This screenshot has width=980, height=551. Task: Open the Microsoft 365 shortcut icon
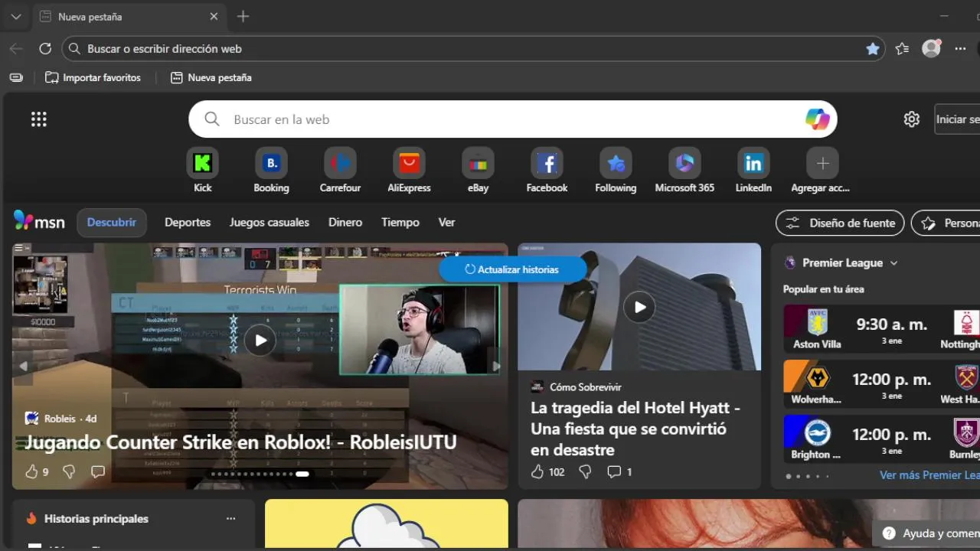point(684,163)
